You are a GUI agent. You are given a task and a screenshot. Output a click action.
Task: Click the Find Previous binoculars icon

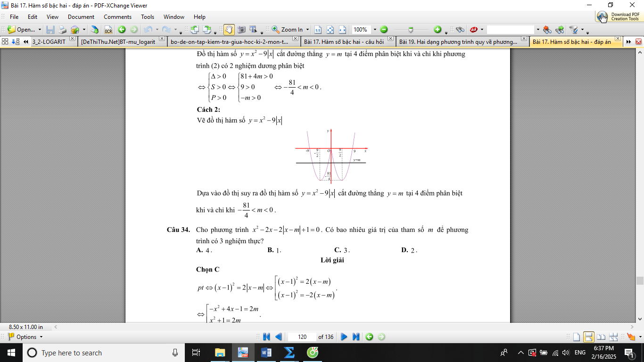click(547, 30)
